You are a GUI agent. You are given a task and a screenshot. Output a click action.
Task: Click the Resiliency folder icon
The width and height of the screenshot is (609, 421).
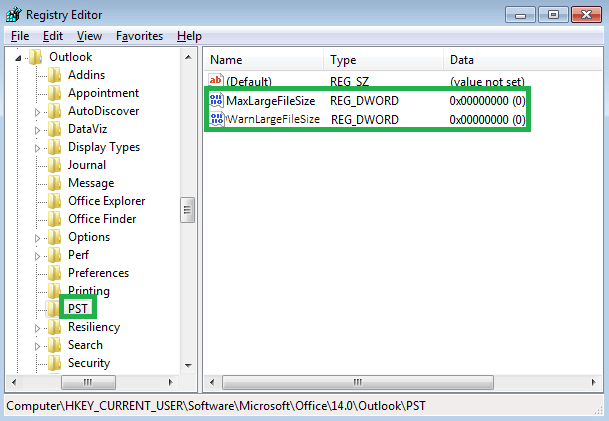pos(54,327)
